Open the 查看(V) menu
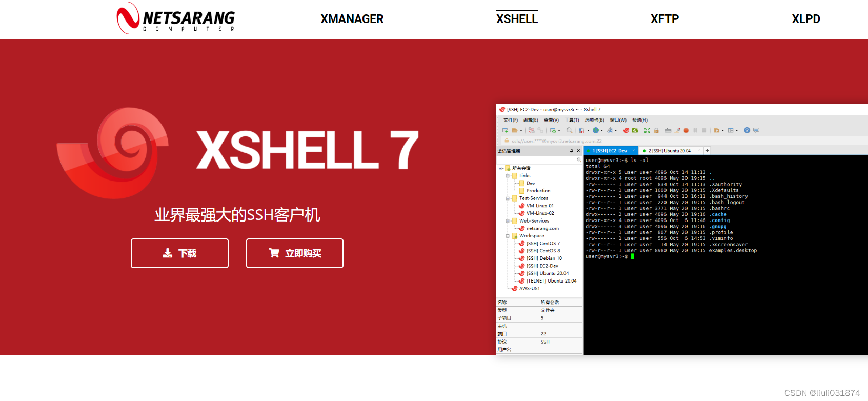This screenshot has height=401, width=868. coord(551,120)
